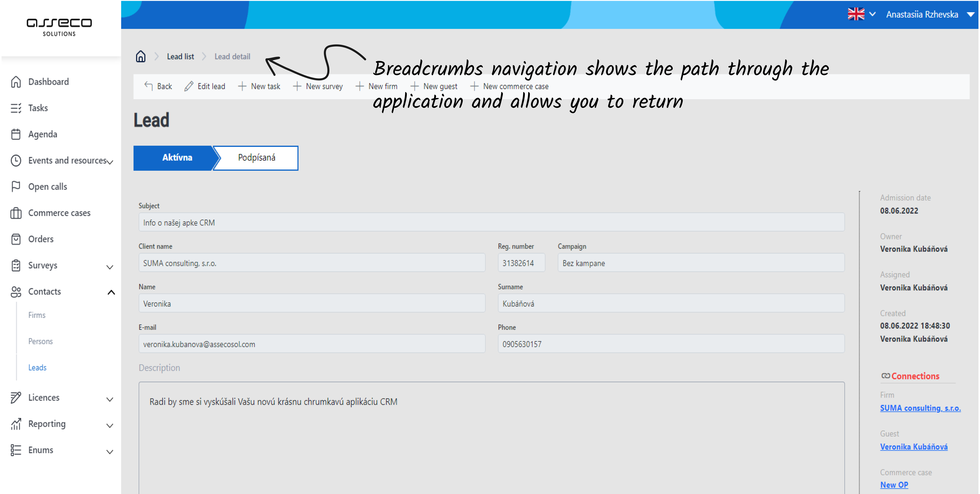Click the plus icon for New task
This screenshot has width=980, height=494.
click(242, 86)
